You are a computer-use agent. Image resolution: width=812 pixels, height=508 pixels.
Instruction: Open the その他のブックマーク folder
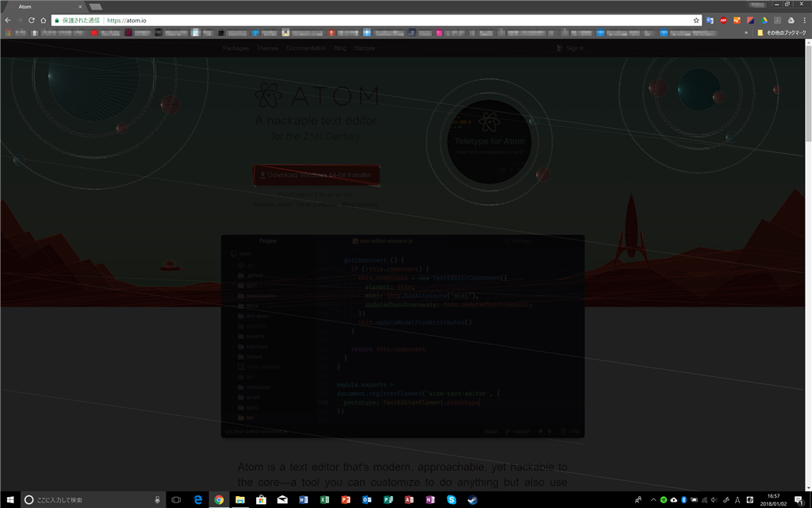(782, 33)
